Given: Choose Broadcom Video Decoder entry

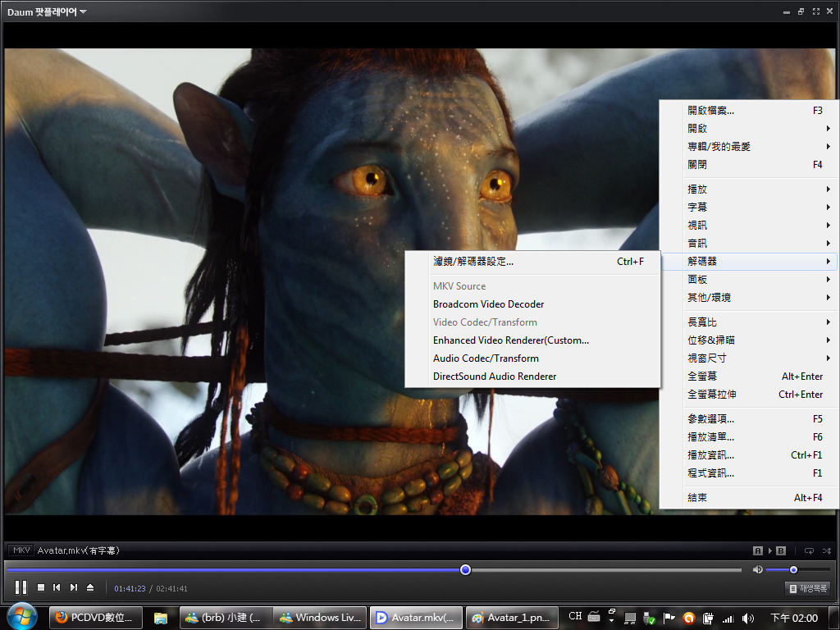Looking at the screenshot, I should pyautogui.click(x=488, y=304).
